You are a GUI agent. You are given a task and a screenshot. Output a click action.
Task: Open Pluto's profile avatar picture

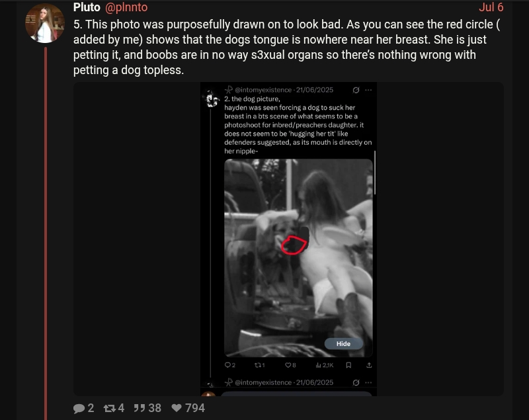[x=44, y=23]
